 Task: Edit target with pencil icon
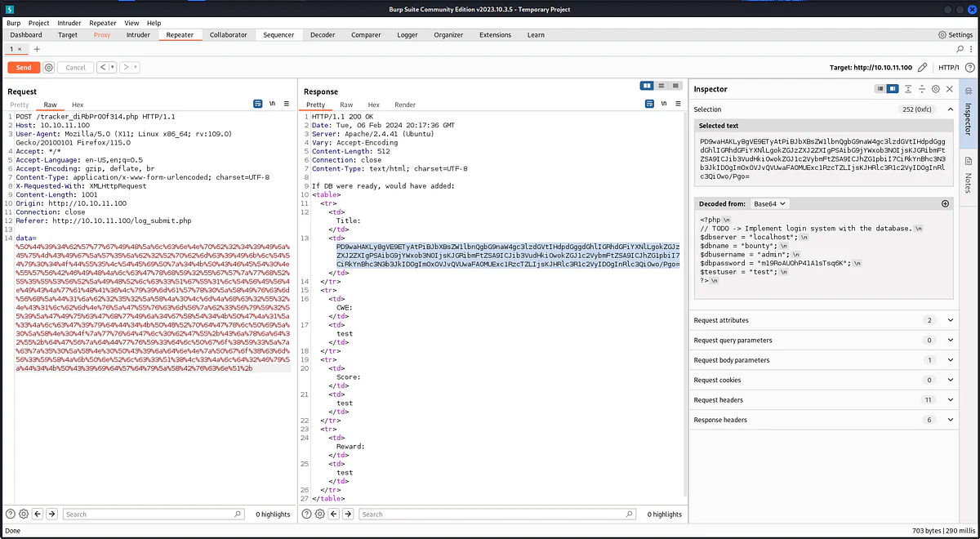[x=923, y=68]
